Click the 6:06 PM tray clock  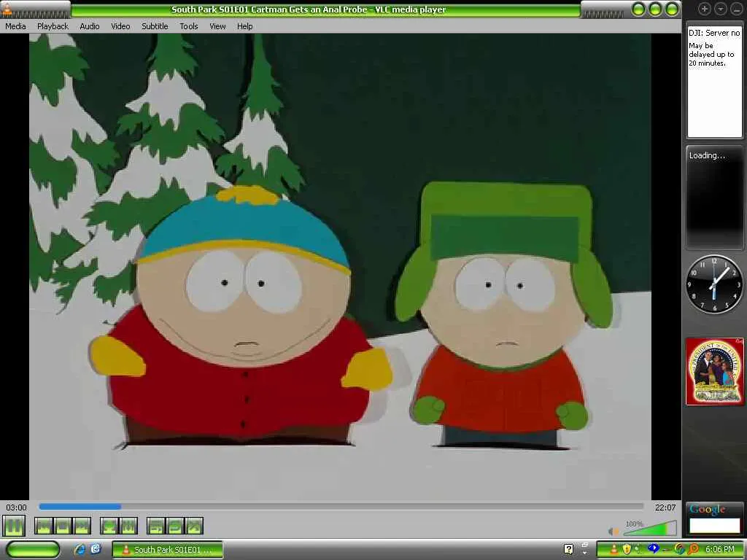pos(719,549)
